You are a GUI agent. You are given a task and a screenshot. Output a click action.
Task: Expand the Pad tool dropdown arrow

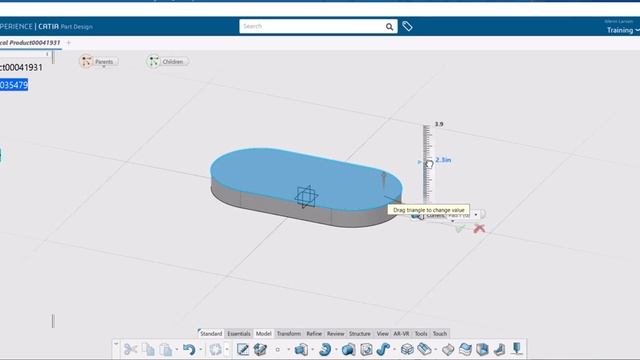click(x=312, y=350)
